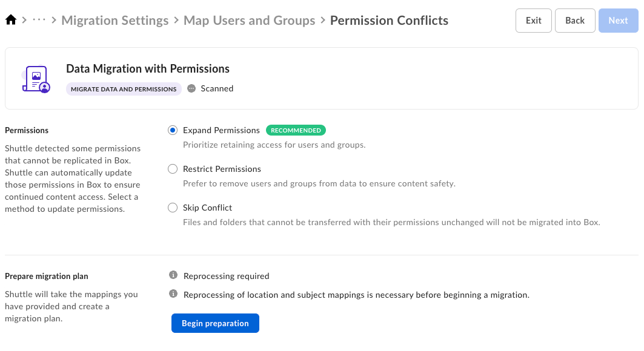Click info icon beside Reprocessing required
644x351 pixels.
(173, 275)
